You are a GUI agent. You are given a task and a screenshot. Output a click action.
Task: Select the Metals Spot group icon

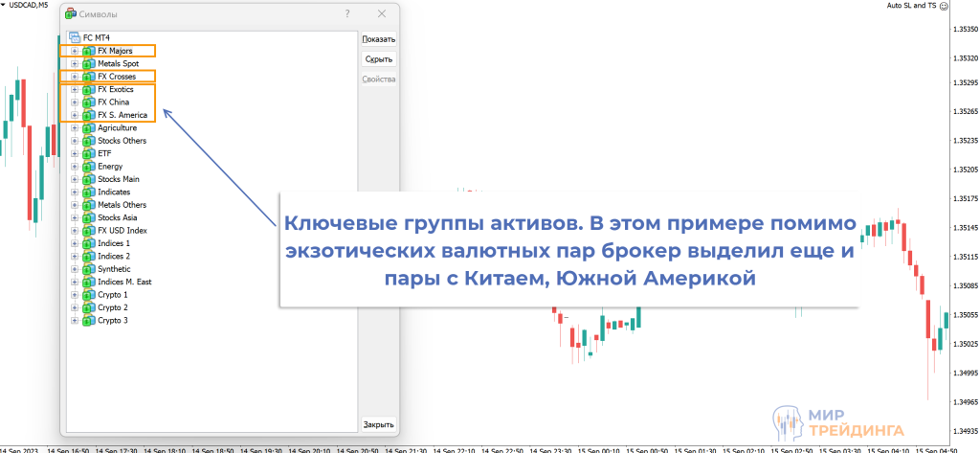click(x=89, y=63)
